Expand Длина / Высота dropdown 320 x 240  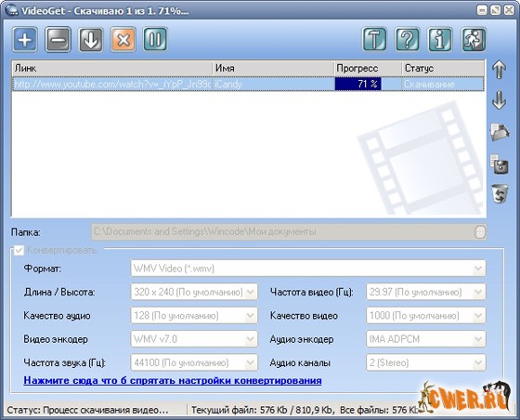point(194,292)
